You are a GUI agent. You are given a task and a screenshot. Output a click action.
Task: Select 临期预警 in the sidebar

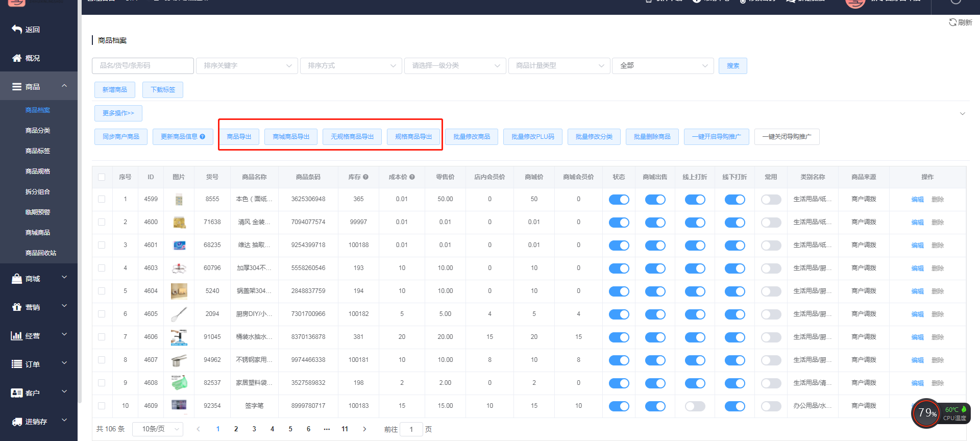[x=38, y=212]
